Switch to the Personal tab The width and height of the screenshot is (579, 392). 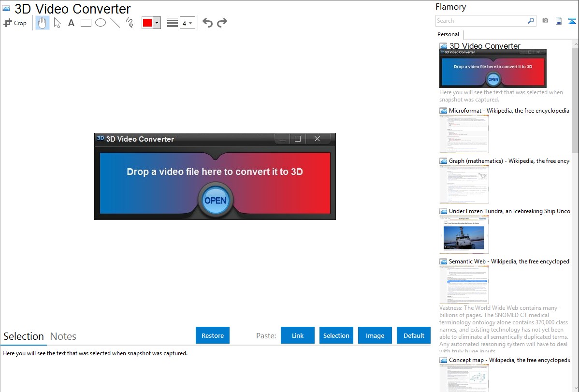point(449,34)
